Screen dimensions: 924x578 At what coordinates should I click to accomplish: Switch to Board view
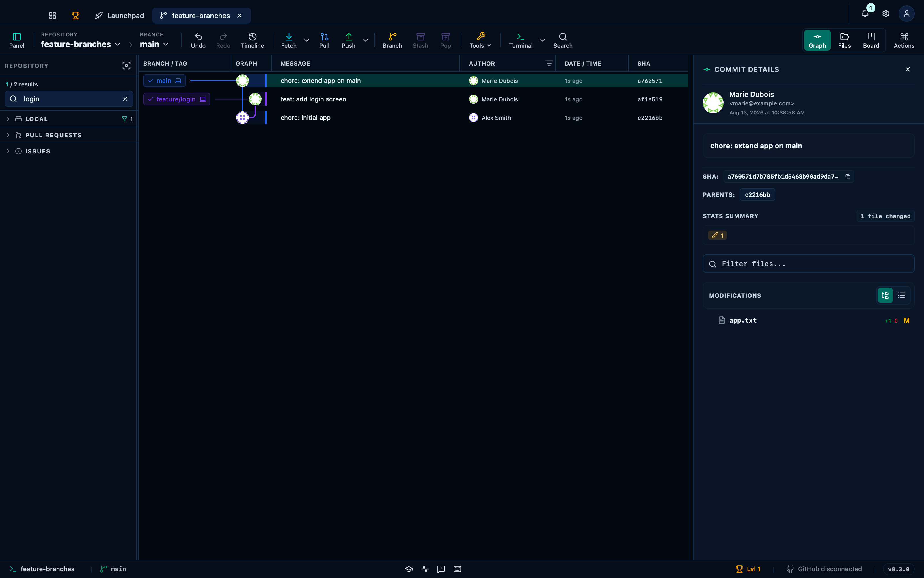[871, 40]
